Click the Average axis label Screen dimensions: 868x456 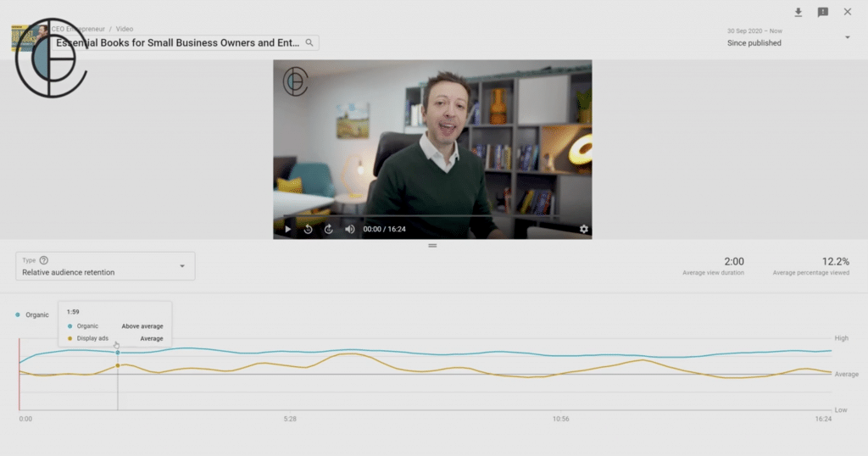tap(847, 374)
